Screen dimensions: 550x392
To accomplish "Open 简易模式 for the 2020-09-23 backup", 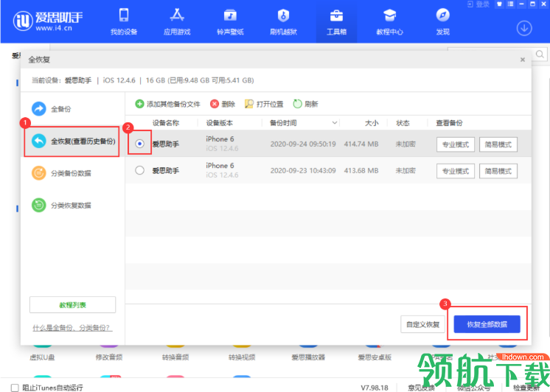I will click(498, 171).
